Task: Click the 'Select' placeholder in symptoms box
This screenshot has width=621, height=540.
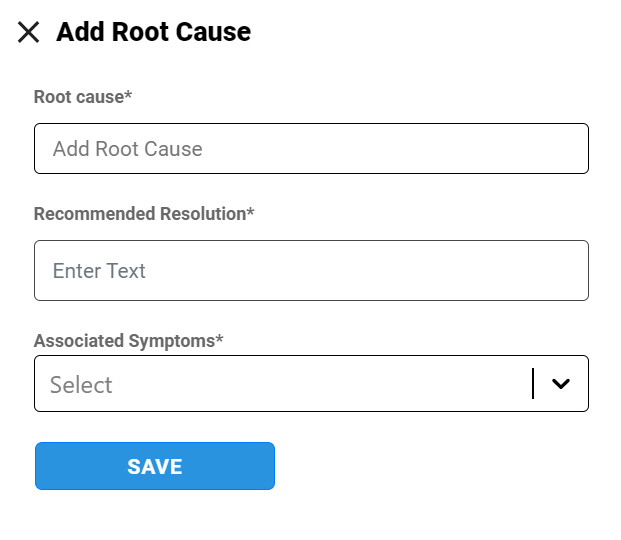Action: pos(81,385)
